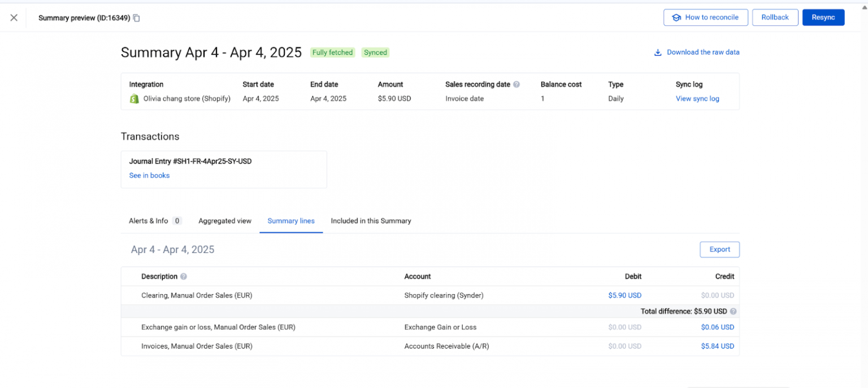868x388 pixels.
Task: Open View sync log
Action: click(x=697, y=98)
